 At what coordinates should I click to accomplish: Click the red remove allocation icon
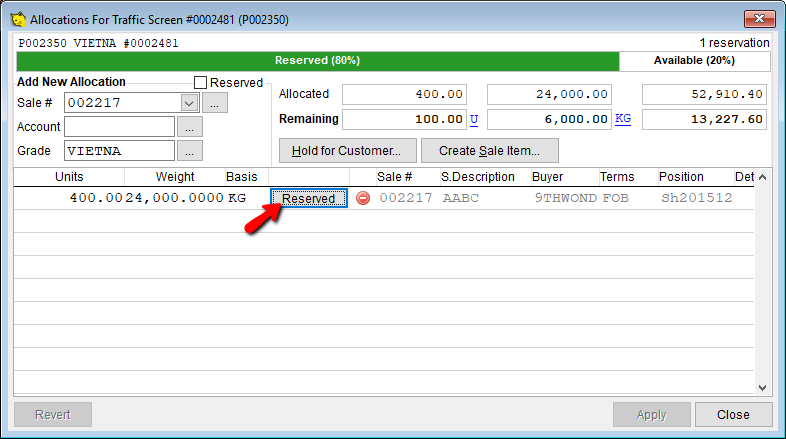(x=363, y=198)
